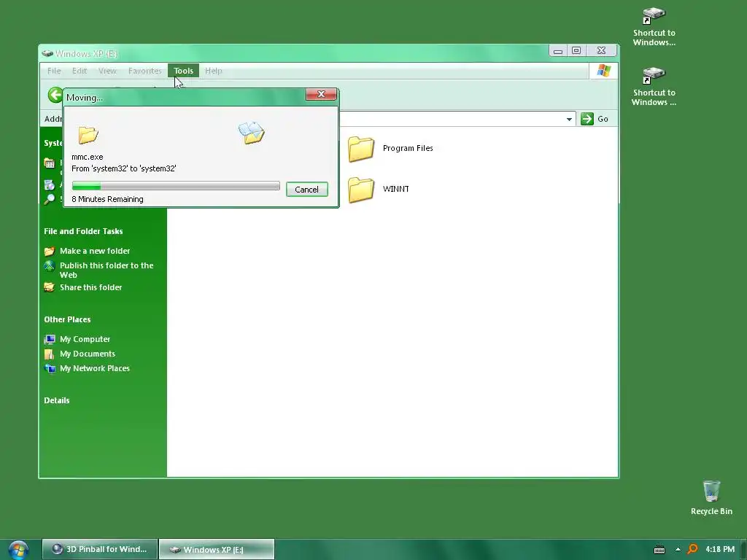Click the Go button
Viewport: 747px width, 560px height.
(595, 119)
